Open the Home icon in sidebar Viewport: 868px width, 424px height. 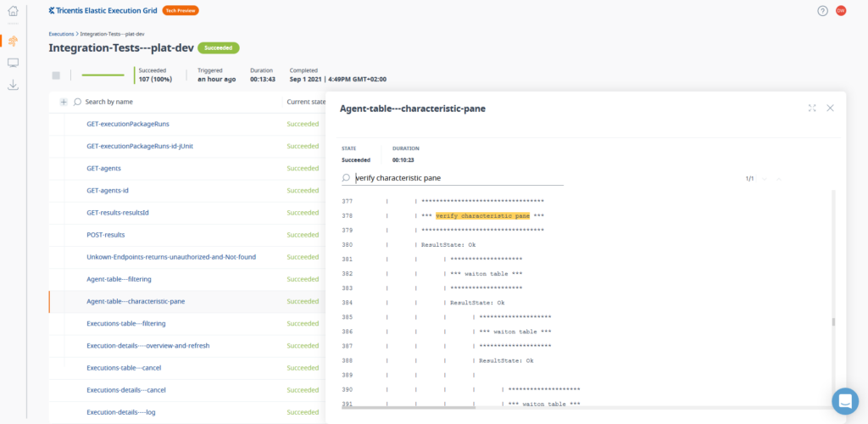click(x=14, y=10)
